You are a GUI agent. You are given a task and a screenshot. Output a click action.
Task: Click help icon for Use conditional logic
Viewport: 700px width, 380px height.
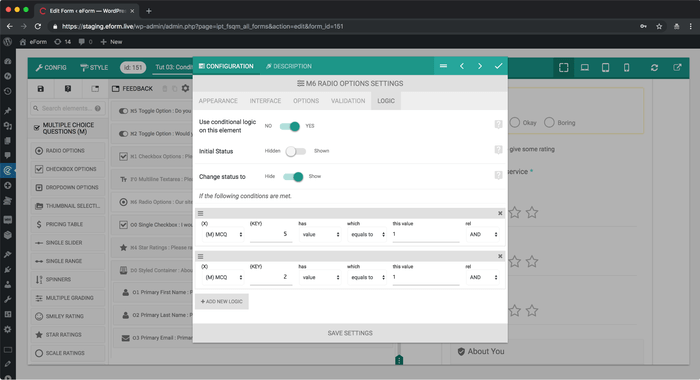(x=498, y=125)
